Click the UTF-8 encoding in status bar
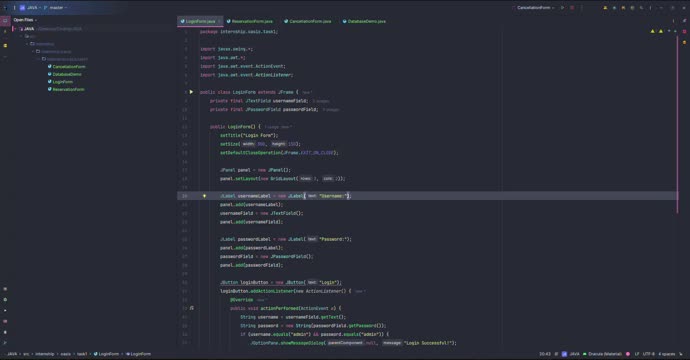690x360 pixels. point(649,354)
